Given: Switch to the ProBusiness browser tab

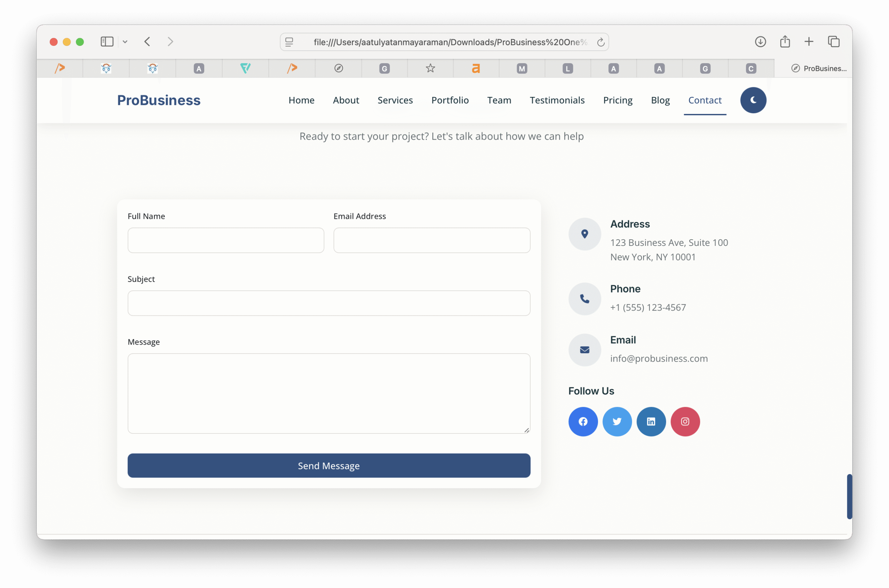Looking at the screenshot, I should coord(819,68).
